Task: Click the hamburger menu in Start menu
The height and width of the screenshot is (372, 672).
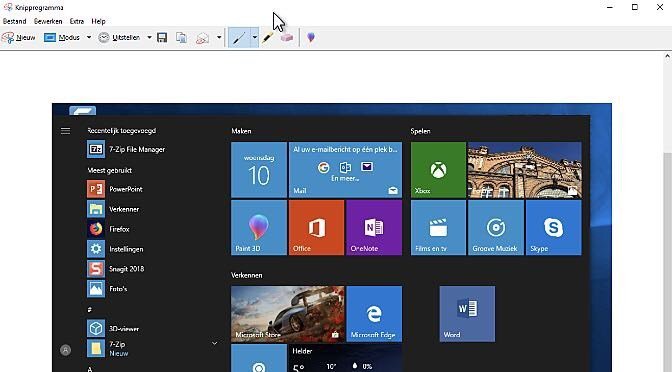Action: [x=65, y=131]
